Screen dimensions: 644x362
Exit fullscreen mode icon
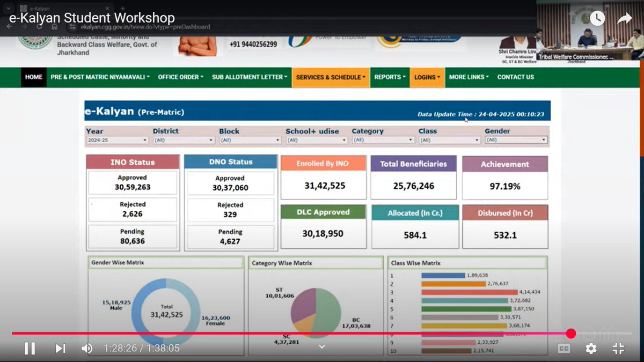618,349
